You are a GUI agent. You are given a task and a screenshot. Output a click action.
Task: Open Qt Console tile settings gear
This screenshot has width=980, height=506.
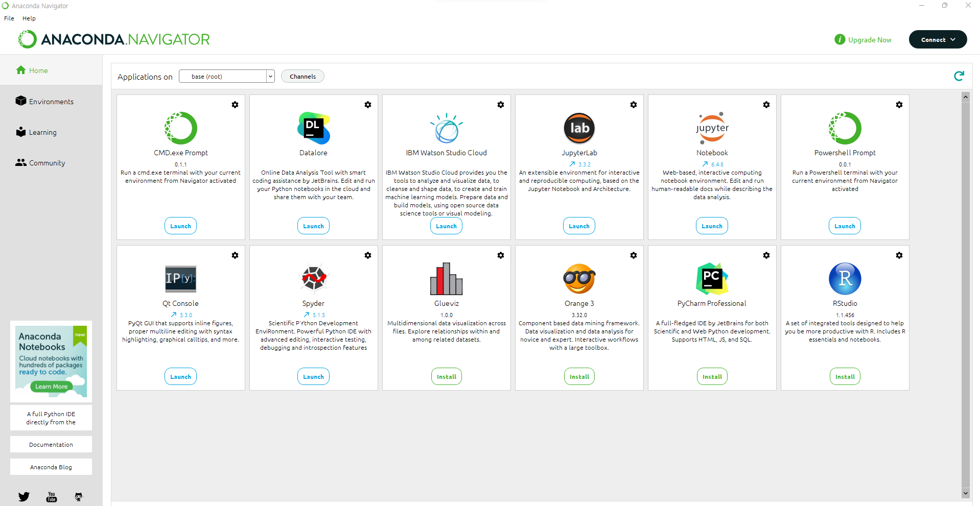coord(235,255)
